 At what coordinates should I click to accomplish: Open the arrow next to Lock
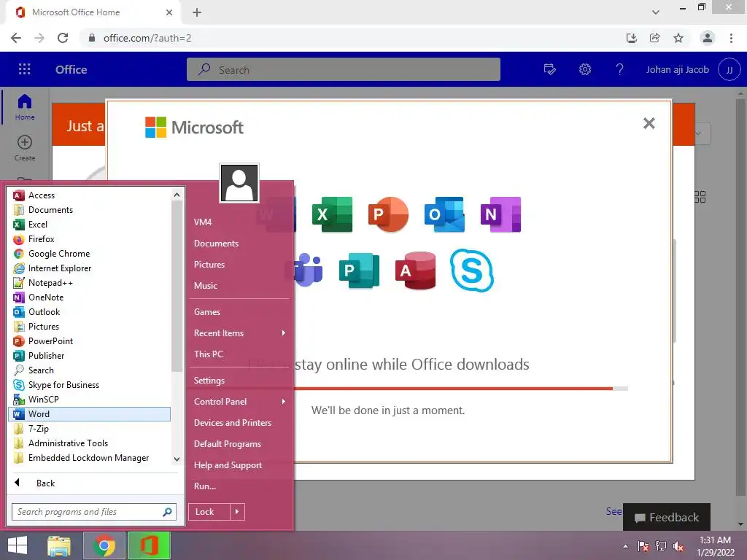(237, 512)
